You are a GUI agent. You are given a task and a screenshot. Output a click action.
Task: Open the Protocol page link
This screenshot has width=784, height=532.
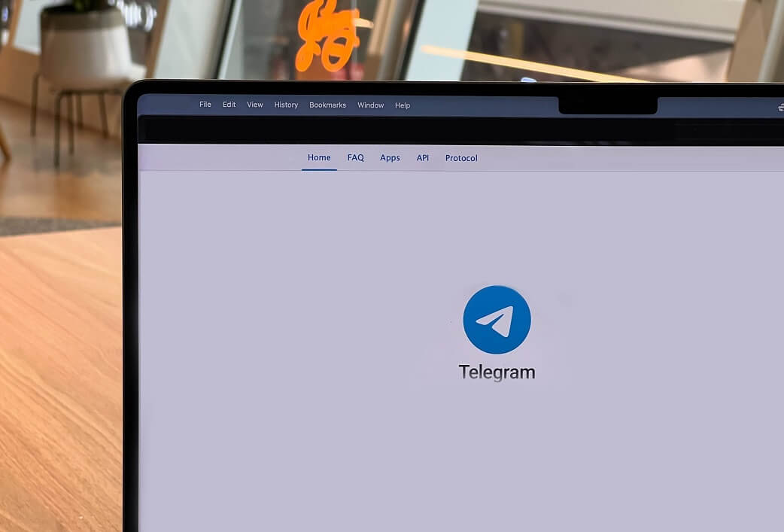461,158
